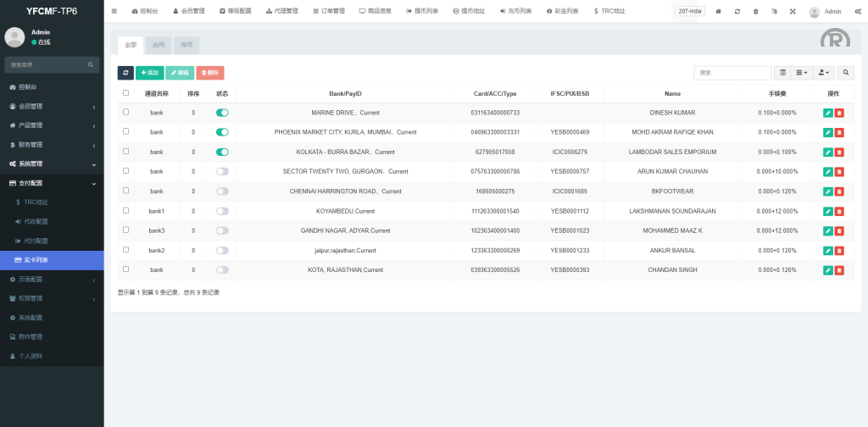Delete the CHANDAN SINGH row

839,270
